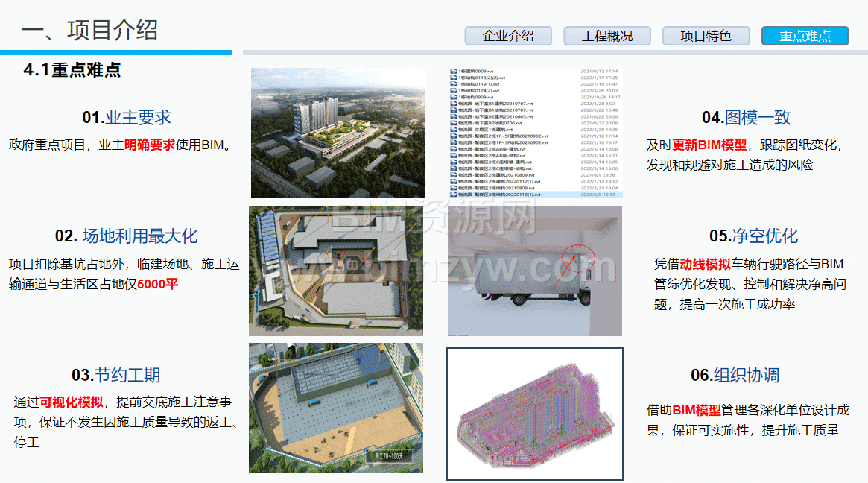
Task: Click the aerial building rendering image
Action: 338,133
